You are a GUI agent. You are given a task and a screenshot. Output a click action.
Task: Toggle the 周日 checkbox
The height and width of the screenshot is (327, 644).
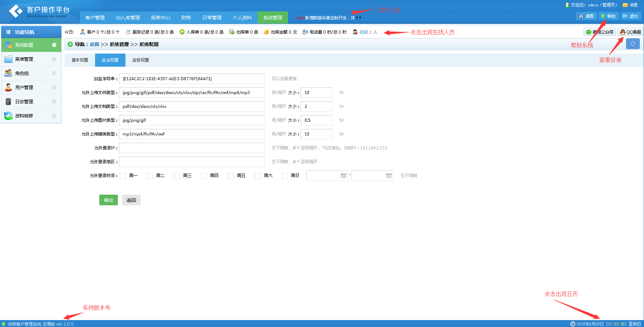[x=285, y=176]
